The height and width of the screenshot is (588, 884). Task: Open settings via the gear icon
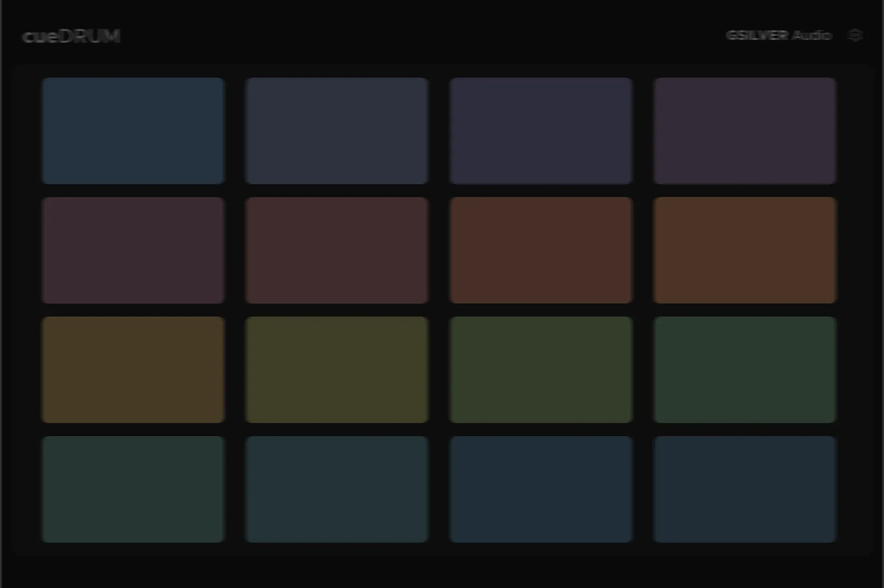[855, 35]
